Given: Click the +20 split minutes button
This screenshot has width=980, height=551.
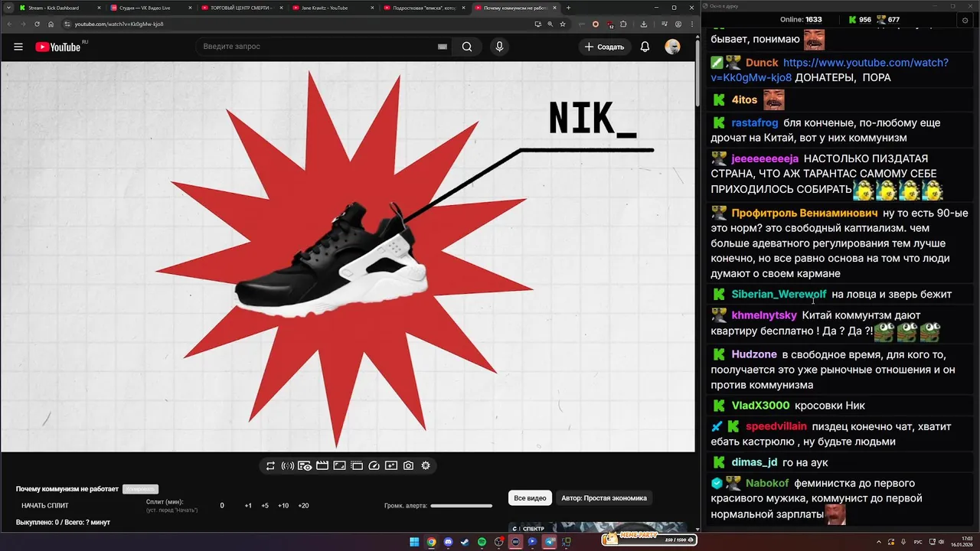Looking at the screenshot, I should coord(303,506).
